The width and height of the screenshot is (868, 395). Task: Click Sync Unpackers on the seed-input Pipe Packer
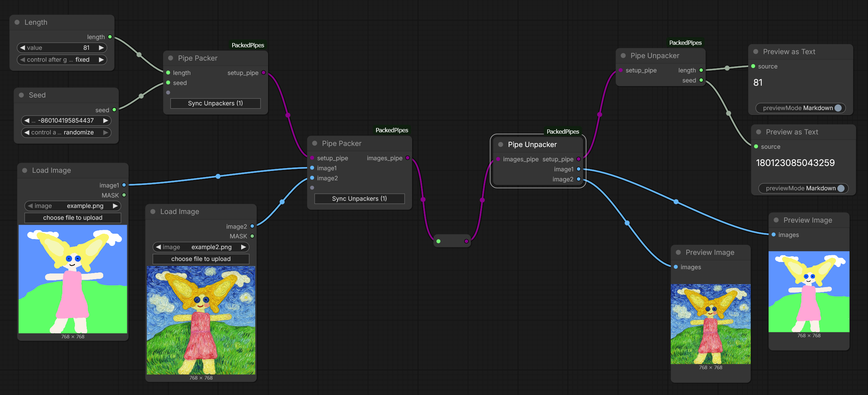point(215,103)
